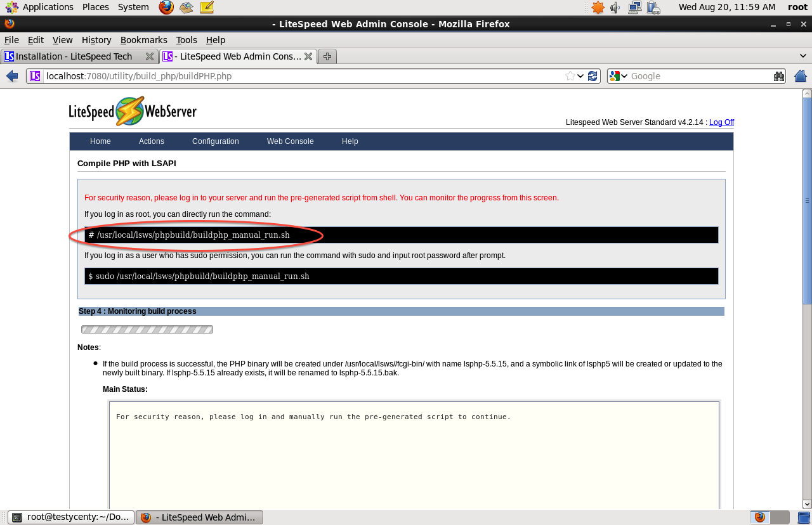The image size is (812, 525).
Task: Click the '$ sudo /usr/local/lsws/phpbuild/buildphp_manual_run.sh' command text
Action: pos(199,276)
